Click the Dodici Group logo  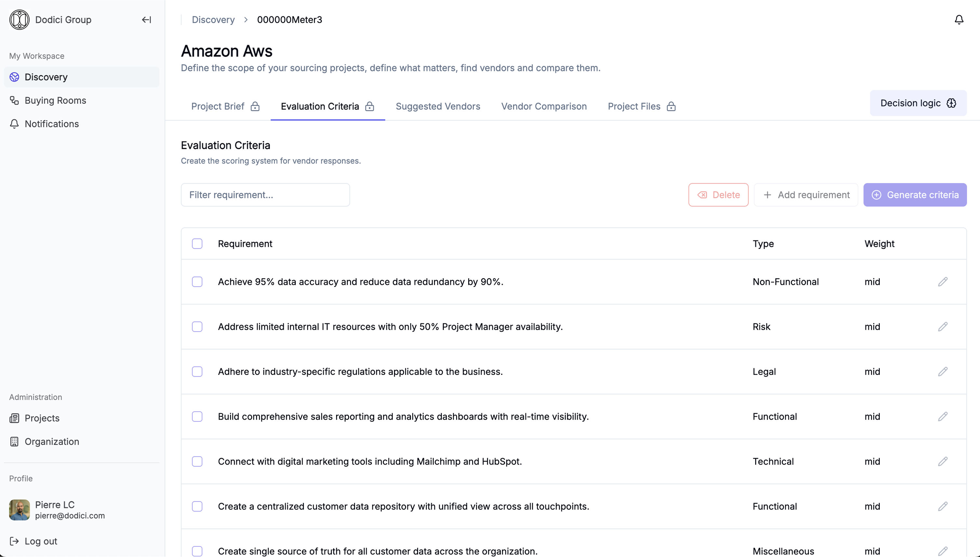click(20, 20)
